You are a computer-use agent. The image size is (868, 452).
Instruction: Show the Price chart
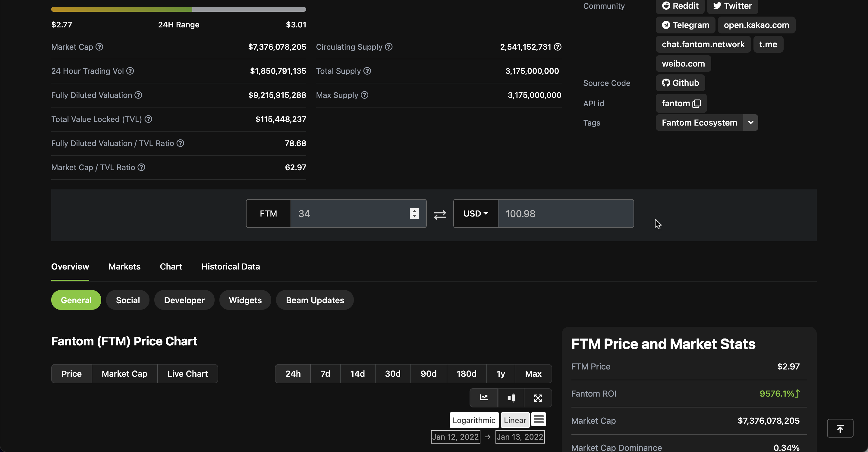(71, 374)
